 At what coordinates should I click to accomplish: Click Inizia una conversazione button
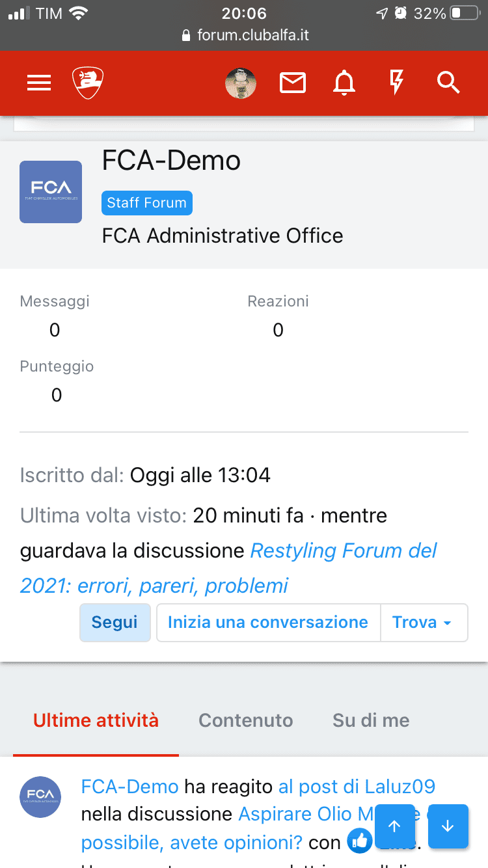[x=268, y=623]
